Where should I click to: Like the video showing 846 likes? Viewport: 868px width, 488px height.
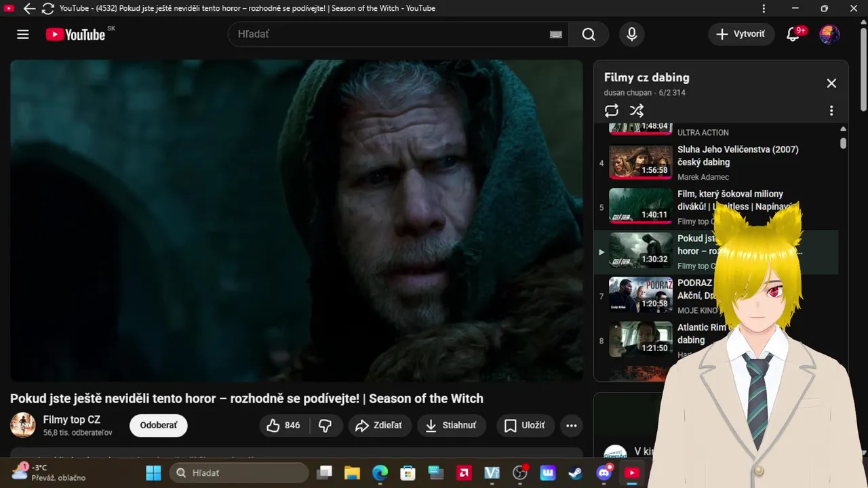[x=283, y=426]
